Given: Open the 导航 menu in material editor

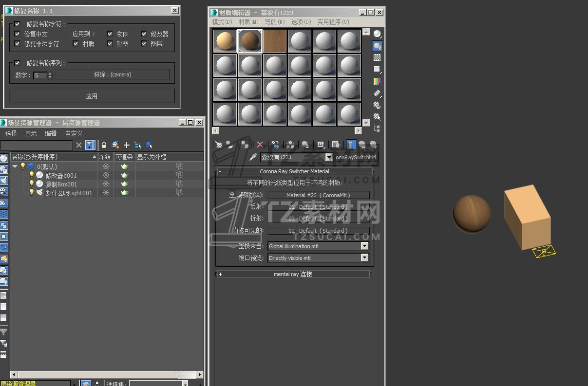Looking at the screenshot, I should (x=274, y=22).
